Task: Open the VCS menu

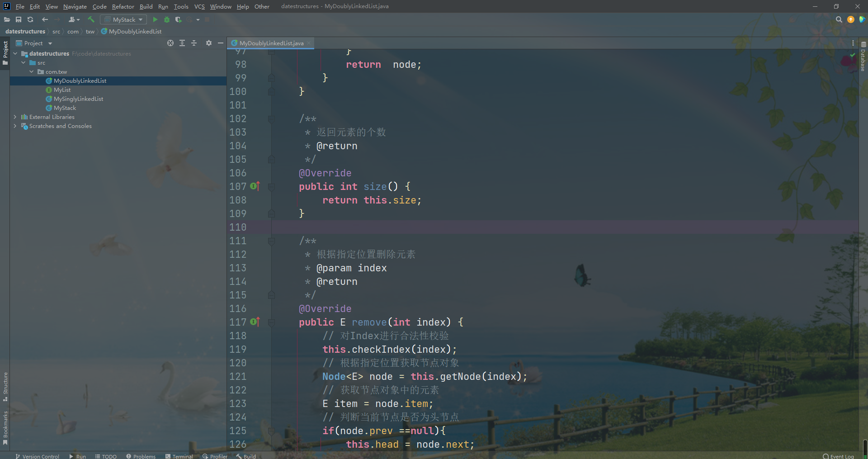Action: pos(199,6)
